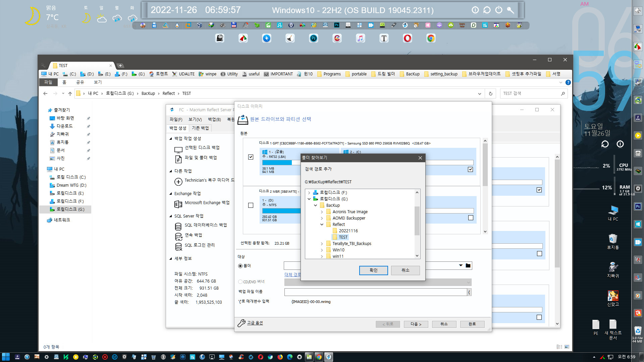Collapse the BacKup folder node

tap(315, 205)
